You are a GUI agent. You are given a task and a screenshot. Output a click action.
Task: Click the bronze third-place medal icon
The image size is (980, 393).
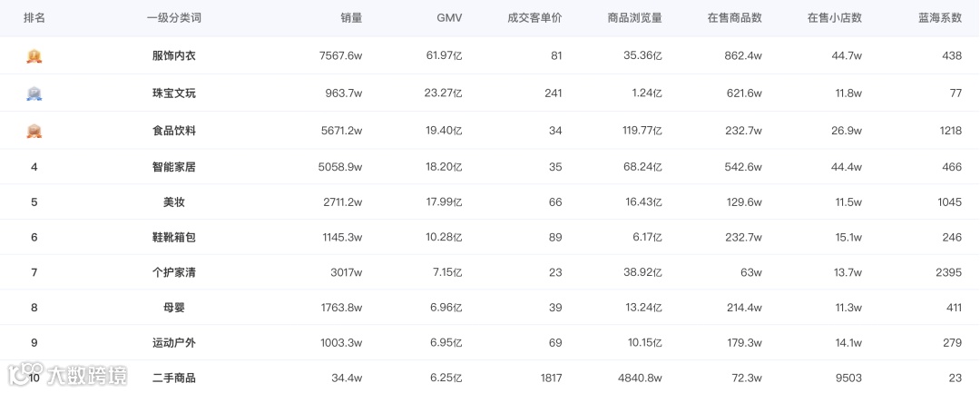(x=34, y=131)
